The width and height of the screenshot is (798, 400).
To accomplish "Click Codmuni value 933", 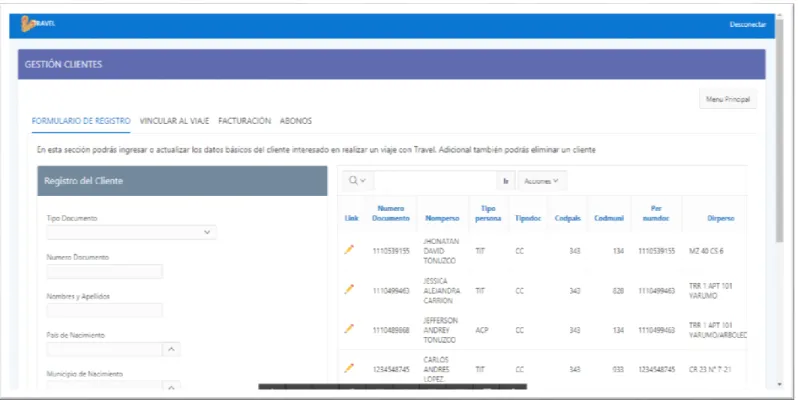I will [x=618, y=369].
